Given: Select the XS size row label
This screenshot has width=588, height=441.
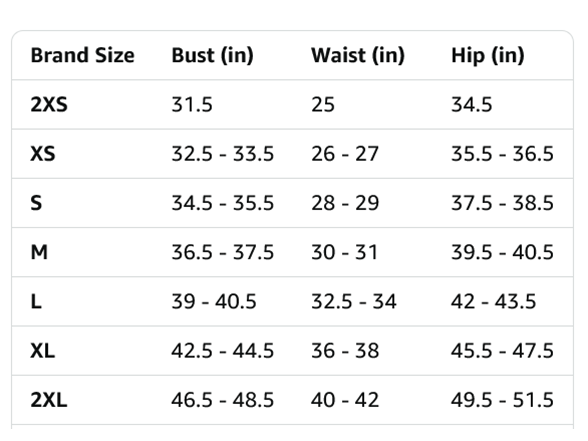Looking at the screenshot, I should 43,154.
